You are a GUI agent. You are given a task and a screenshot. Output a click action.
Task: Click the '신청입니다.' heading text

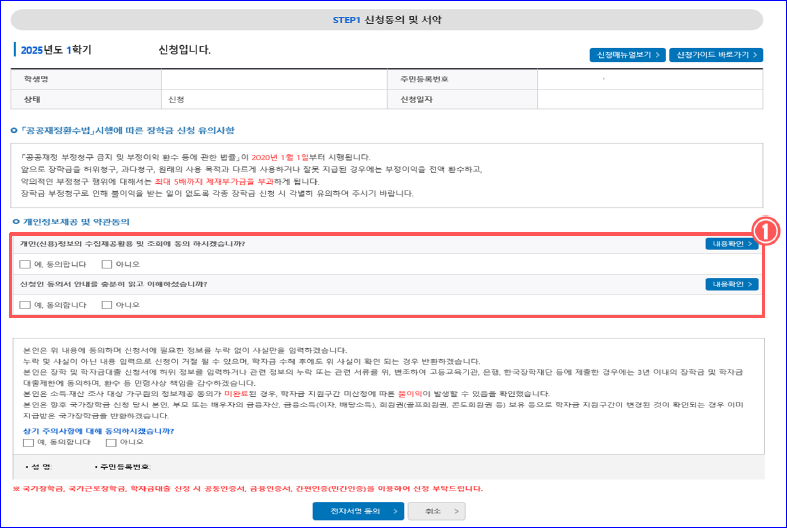(x=185, y=50)
